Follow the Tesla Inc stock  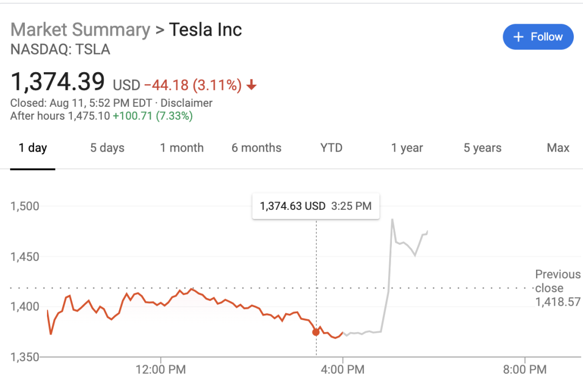(x=538, y=37)
